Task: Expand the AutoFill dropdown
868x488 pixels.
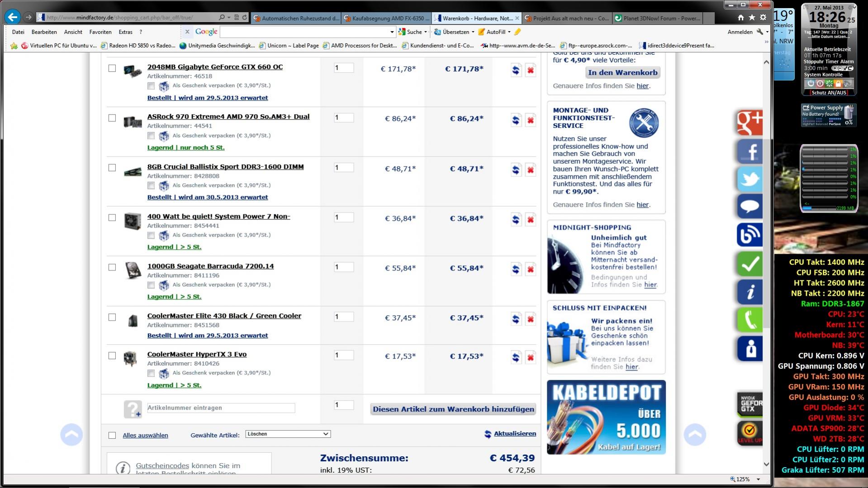Action: pyautogui.click(x=509, y=32)
